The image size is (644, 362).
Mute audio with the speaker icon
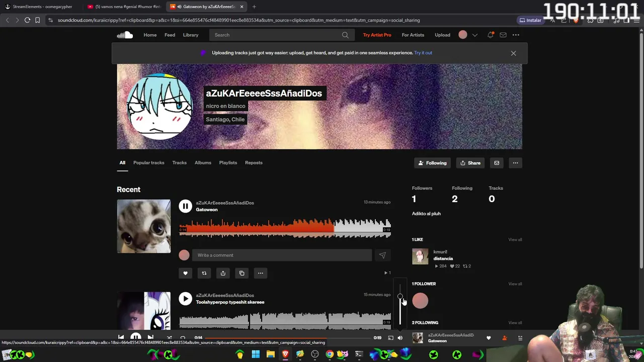(400, 338)
